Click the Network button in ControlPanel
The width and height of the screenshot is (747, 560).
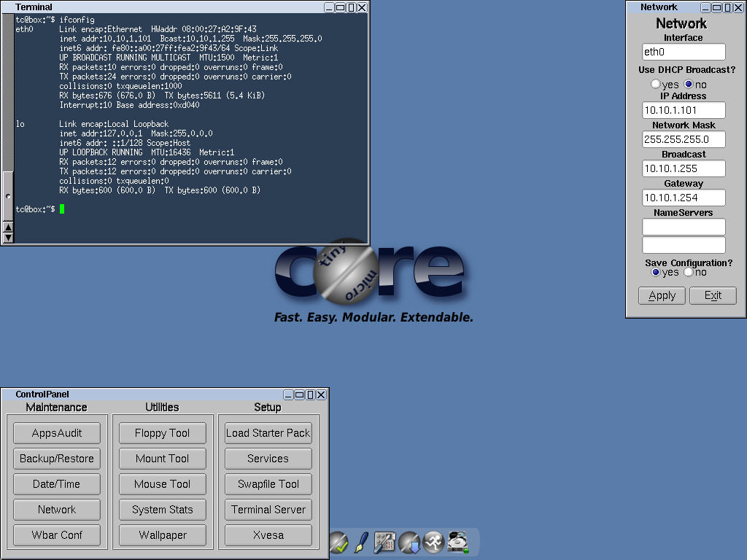(x=57, y=510)
